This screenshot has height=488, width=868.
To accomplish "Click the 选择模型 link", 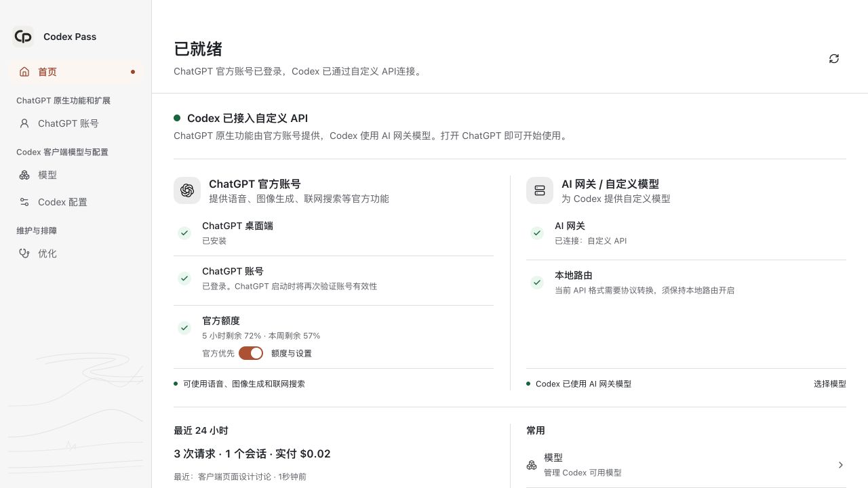I will pyautogui.click(x=830, y=384).
